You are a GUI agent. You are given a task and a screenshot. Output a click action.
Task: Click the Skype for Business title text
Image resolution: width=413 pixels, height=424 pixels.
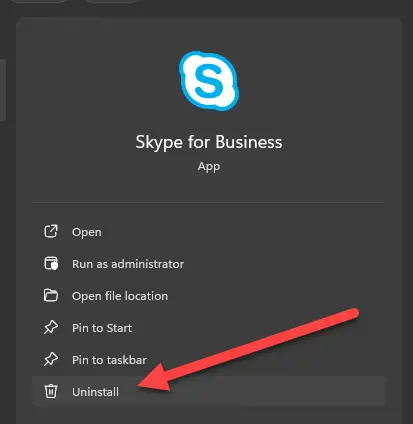click(x=209, y=142)
